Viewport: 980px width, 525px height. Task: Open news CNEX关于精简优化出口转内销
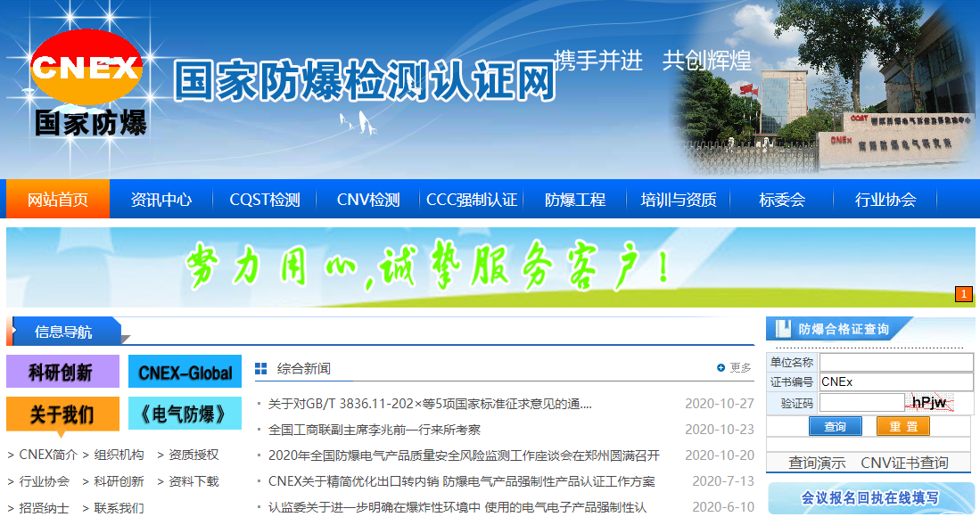pos(461,481)
